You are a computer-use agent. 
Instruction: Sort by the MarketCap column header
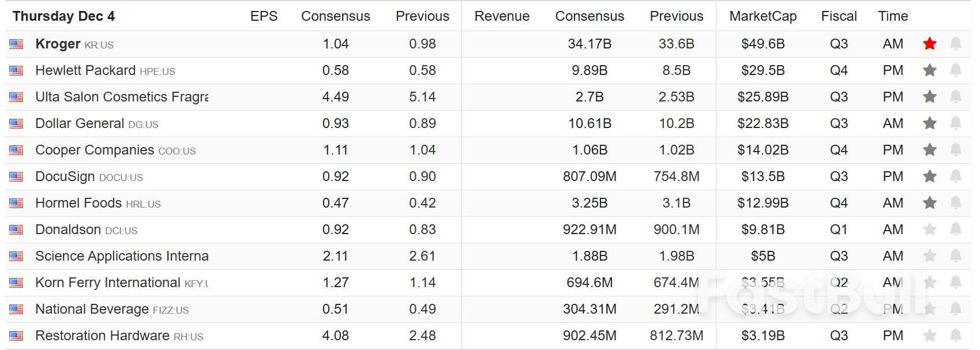click(x=763, y=16)
